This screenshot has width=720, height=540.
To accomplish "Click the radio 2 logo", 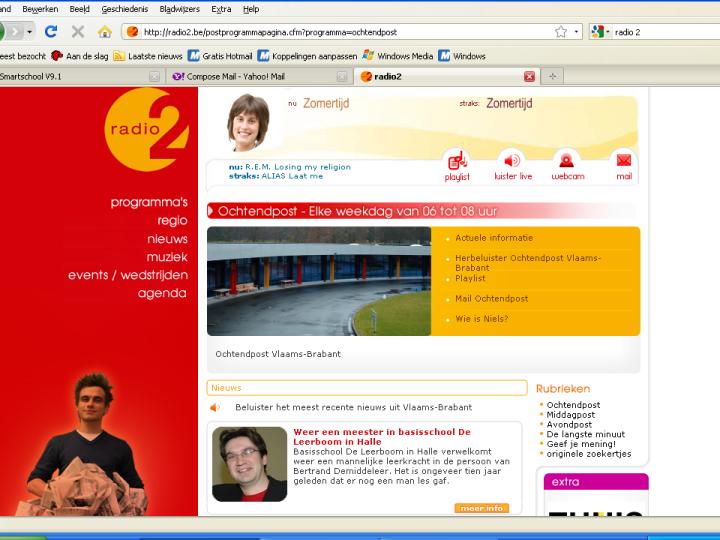I will tap(147, 129).
